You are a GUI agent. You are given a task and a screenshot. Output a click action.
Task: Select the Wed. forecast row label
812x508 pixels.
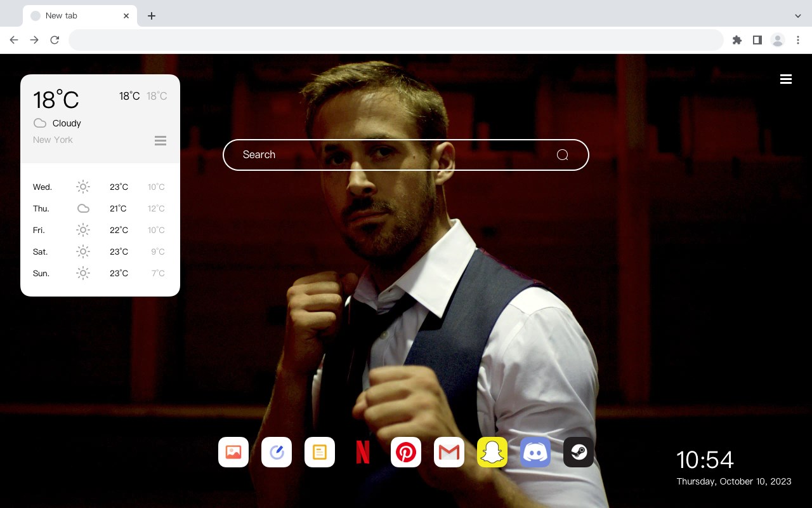point(43,187)
